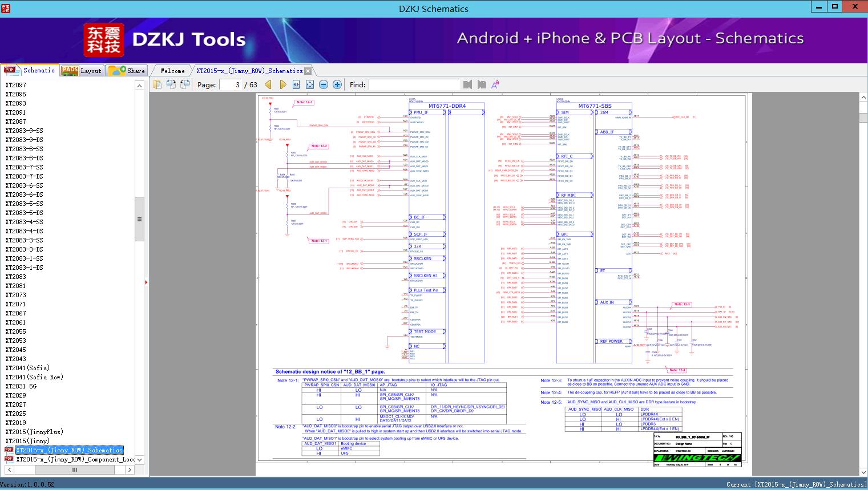
Task: Open the XT2015-x_(Jimny_ROW)_Schematics file
Action: (69, 450)
